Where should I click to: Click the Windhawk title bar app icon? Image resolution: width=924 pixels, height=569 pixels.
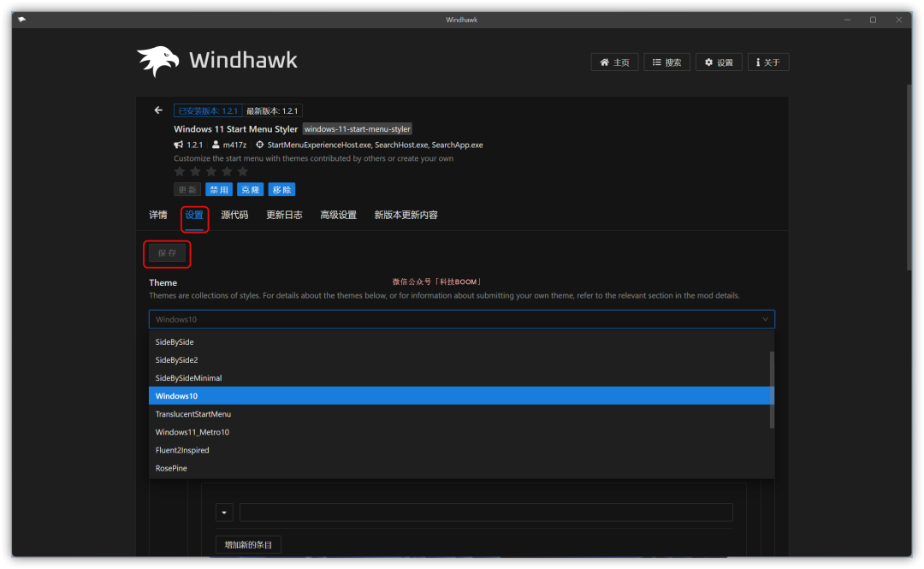point(21,20)
